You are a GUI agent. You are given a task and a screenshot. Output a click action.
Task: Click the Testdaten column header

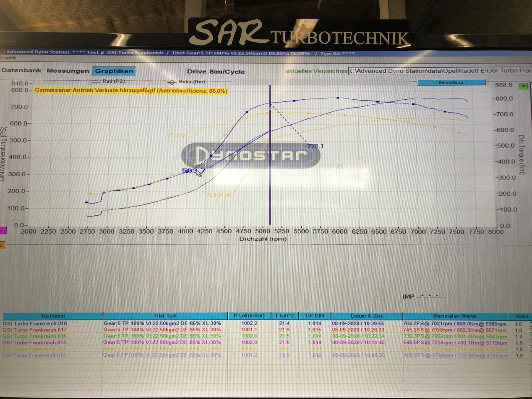click(53, 316)
